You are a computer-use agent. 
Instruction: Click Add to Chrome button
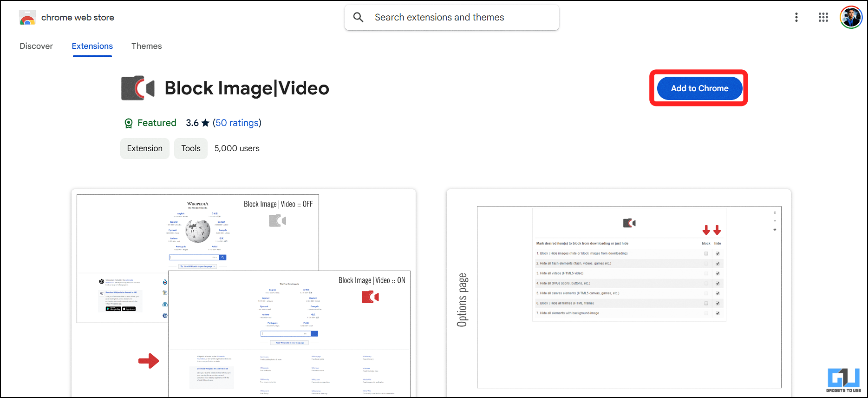[x=699, y=88]
